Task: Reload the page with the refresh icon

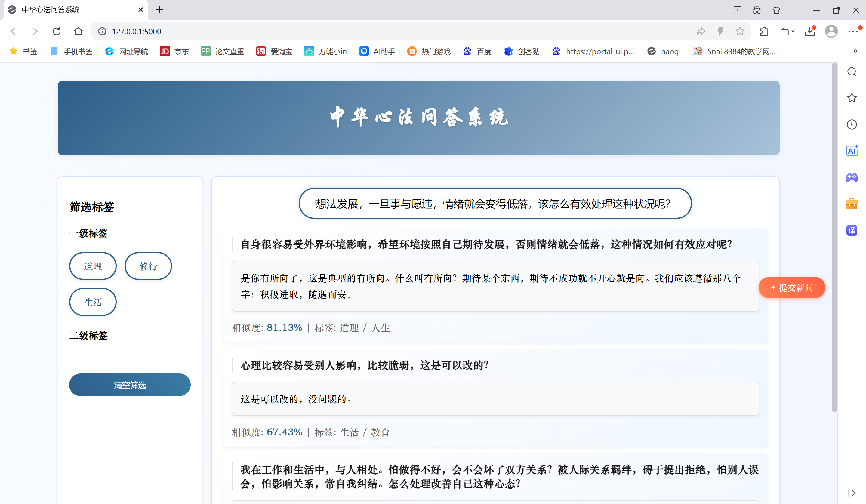Action: pyautogui.click(x=56, y=31)
